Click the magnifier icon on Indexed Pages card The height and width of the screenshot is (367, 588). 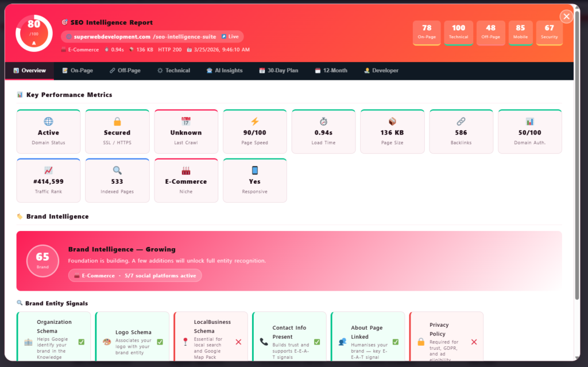click(x=117, y=170)
